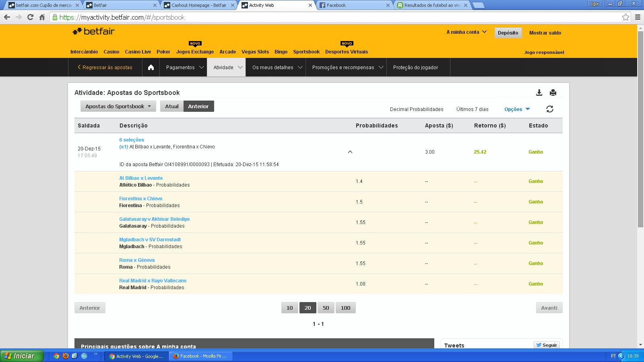
Task: Close the Cashout Homepage tab
Action: [x=232, y=5]
